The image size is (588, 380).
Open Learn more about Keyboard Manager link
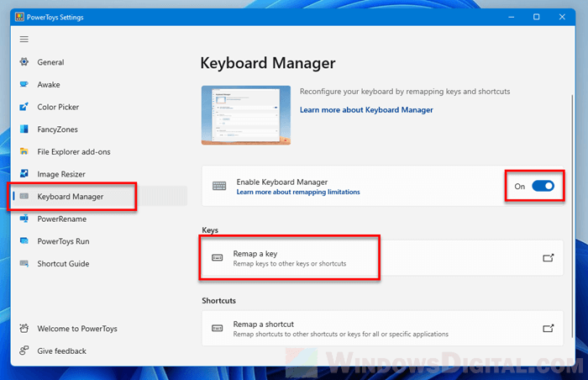(366, 109)
